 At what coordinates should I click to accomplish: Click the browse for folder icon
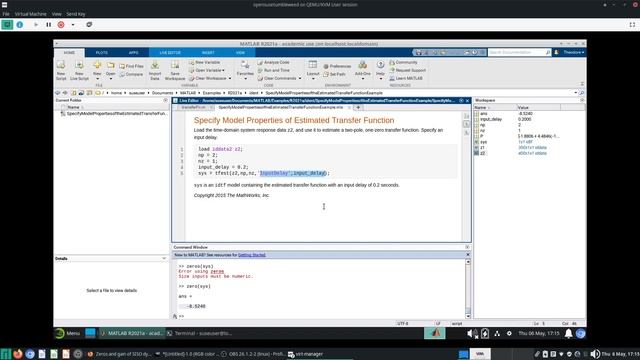click(81, 93)
